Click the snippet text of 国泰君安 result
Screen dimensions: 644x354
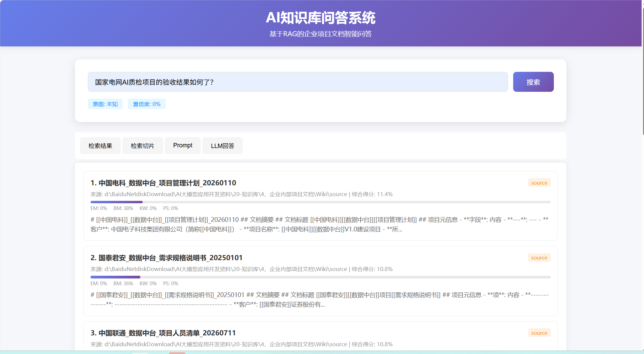click(320, 300)
